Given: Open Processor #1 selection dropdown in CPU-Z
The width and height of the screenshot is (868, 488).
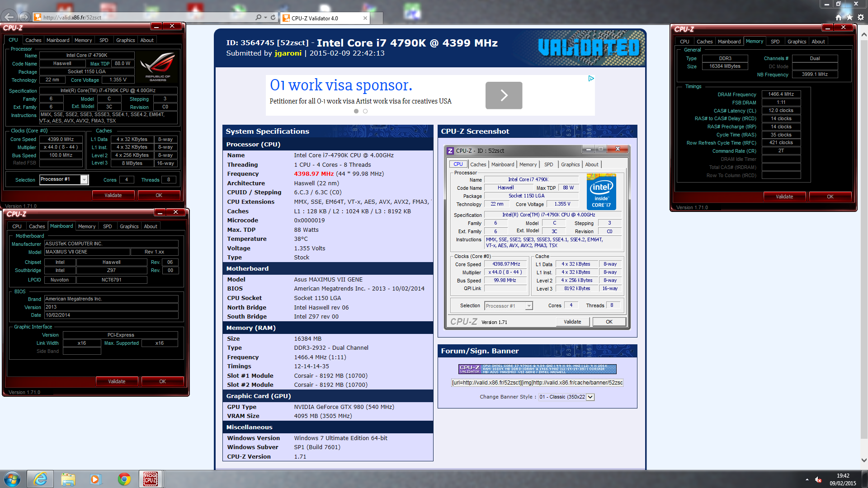Looking at the screenshot, I should pyautogui.click(x=84, y=180).
